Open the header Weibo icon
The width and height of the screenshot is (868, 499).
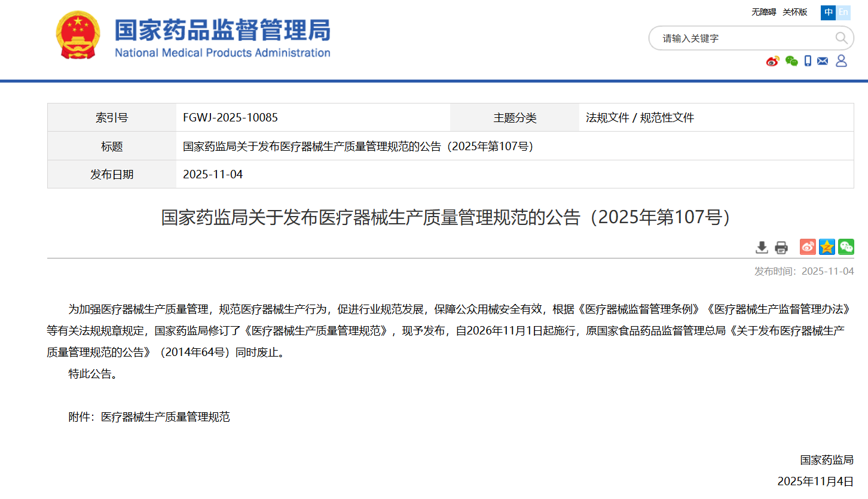pyautogui.click(x=772, y=61)
